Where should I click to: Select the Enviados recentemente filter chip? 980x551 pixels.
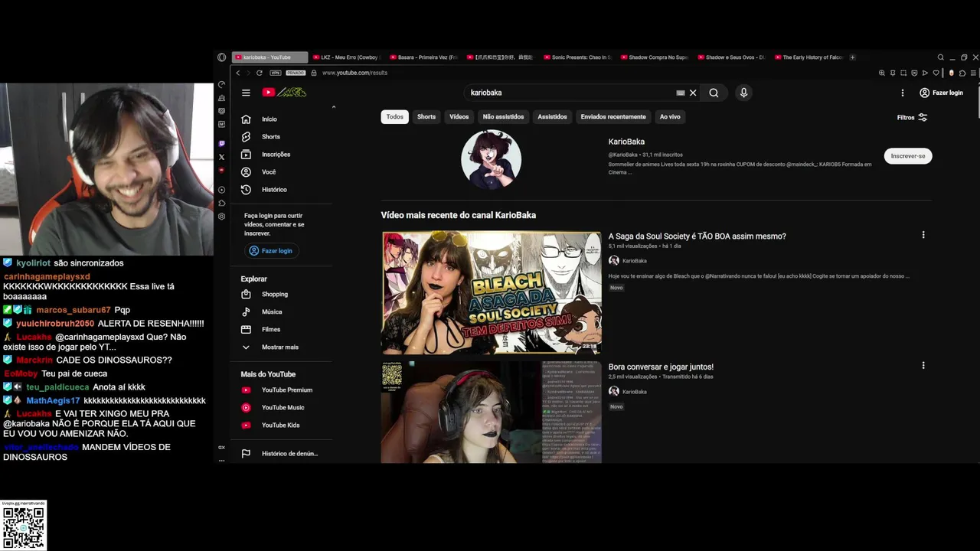tap(613, 117)
